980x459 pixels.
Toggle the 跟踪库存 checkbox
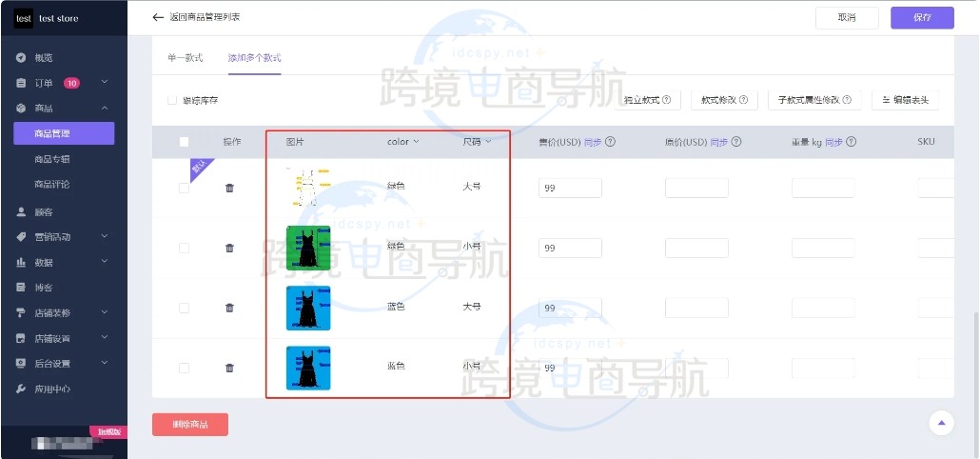172,100
